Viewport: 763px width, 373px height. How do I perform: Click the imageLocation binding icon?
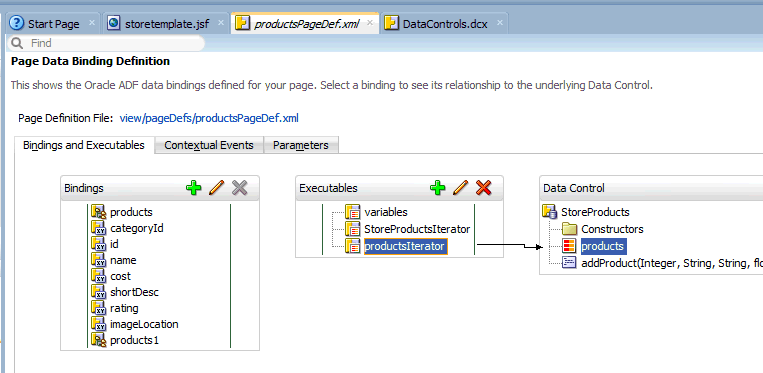(99, 324)
